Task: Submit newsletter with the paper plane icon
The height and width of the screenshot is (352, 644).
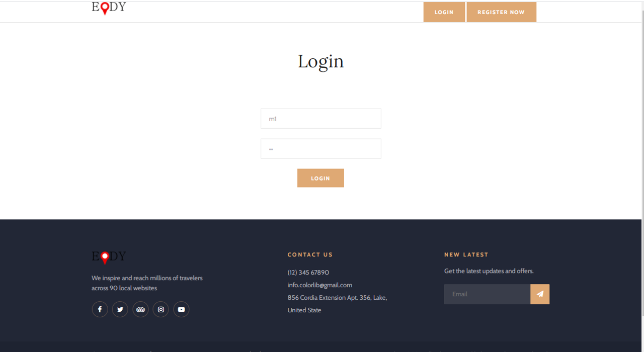Action: tap(540, 294)
